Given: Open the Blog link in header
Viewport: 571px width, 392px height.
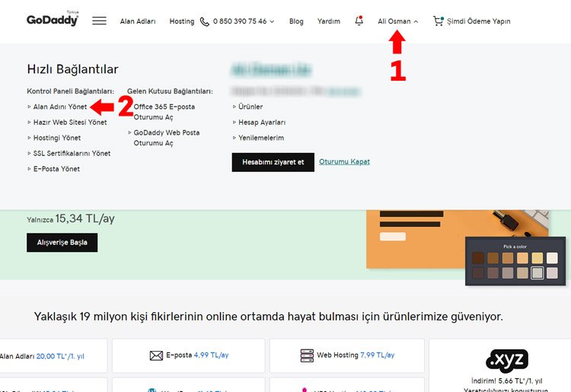Looking at the screenshot, I should tap(296, 21).
